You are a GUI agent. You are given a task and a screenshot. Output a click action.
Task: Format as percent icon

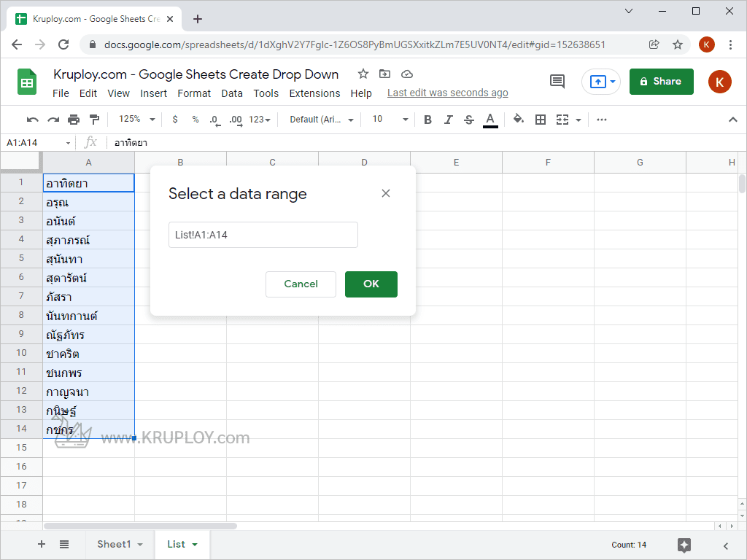click(196, 120)
